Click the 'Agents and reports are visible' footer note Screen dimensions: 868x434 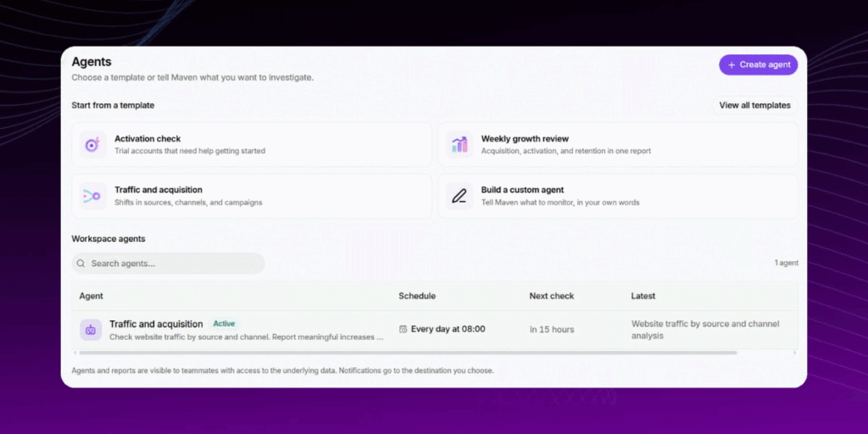coord(283,371)
